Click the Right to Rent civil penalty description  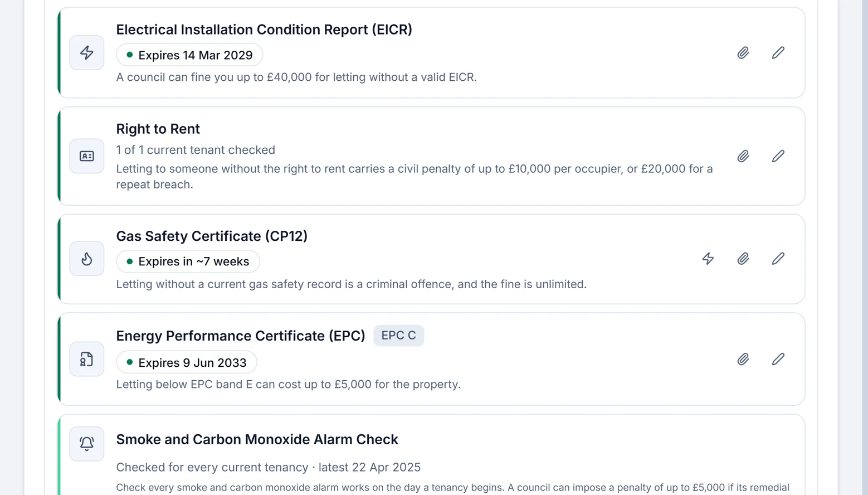pos(415,177)
